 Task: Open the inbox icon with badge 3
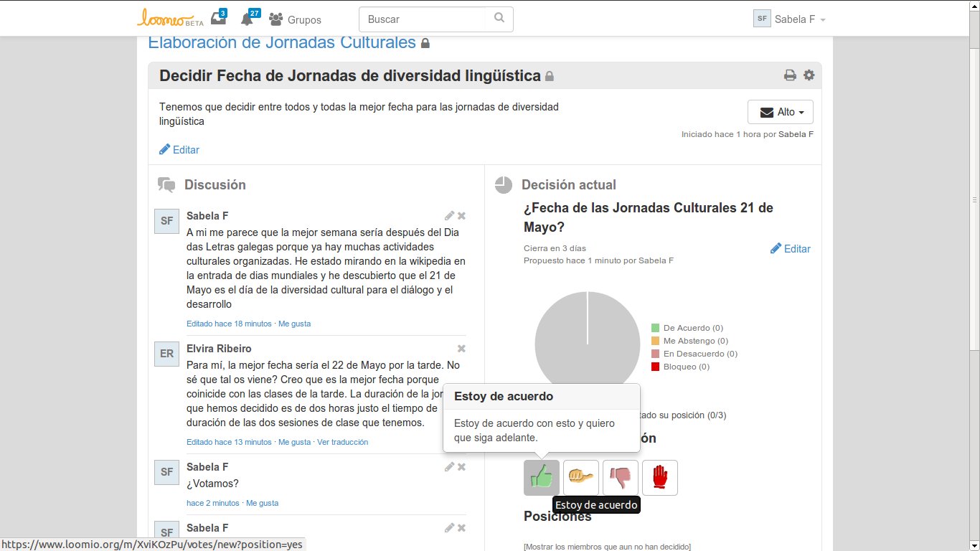point(218,19)
